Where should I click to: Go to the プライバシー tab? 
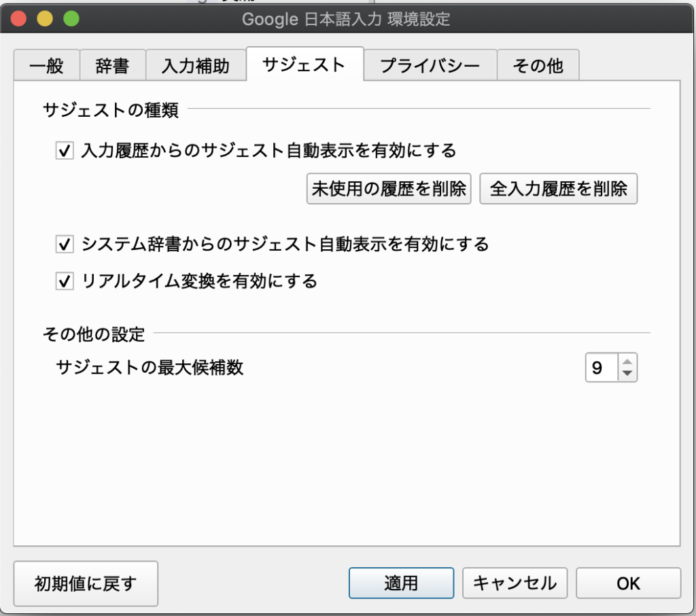[x=430, y=66]
